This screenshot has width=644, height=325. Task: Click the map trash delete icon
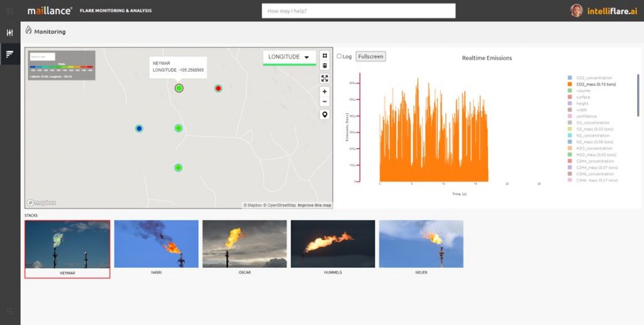tap(325, 65)
